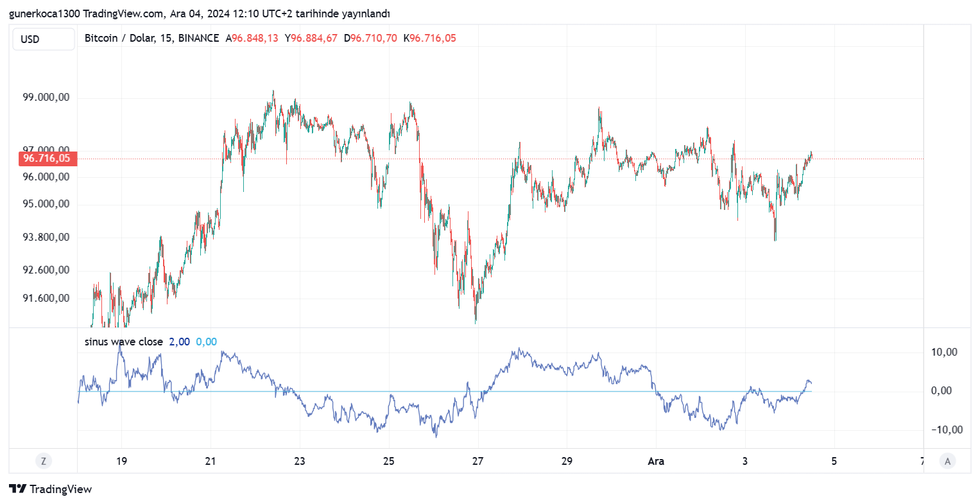Click the sinus wave close indicator label

point(124,342)
